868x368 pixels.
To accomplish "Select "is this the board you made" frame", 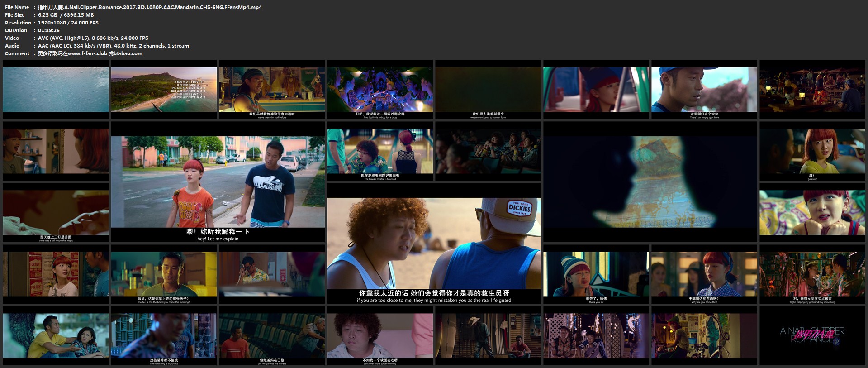I will (x=164, y=274).
